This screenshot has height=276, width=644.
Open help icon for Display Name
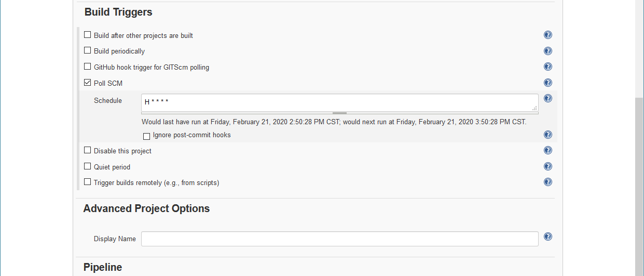(x=547, y=236)
